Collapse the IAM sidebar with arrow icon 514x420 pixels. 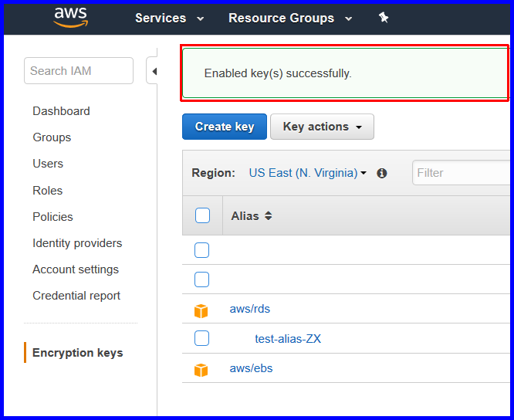(x=153, y=71)
